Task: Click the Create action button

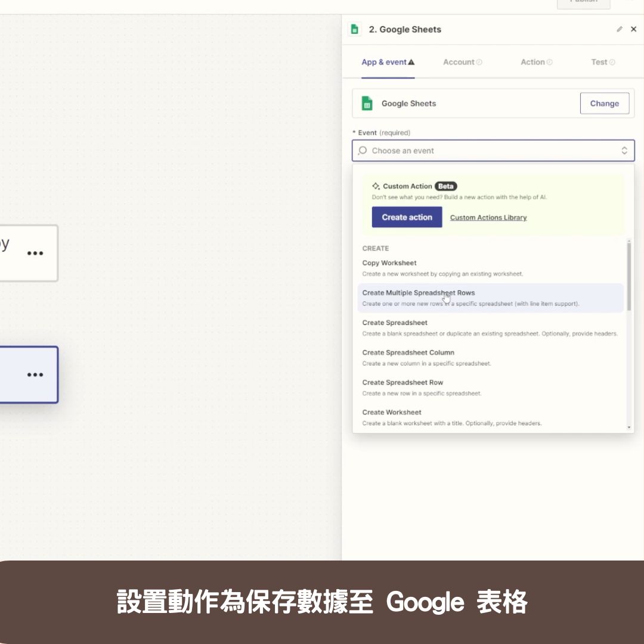Action: point(407,217)
